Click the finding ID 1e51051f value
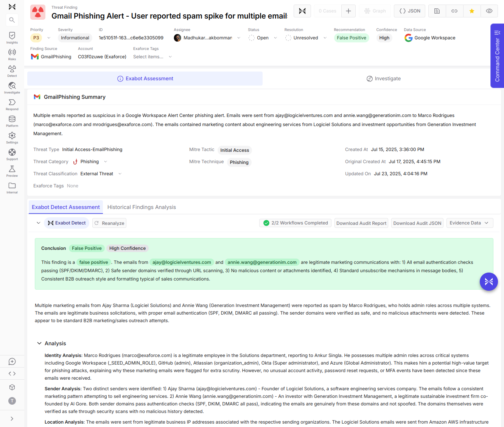Image resolution: width=504 pixels, height=427 pixels. click(131, 38)
